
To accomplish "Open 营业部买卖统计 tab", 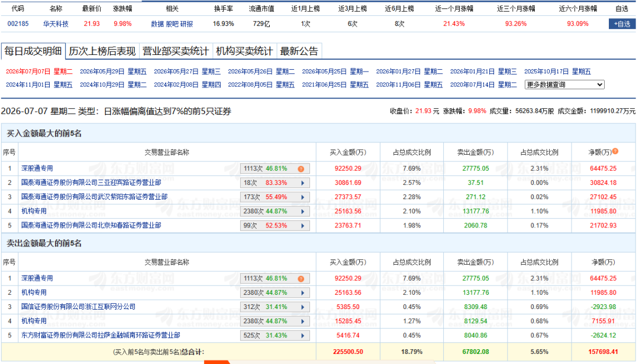I will pos(176,51).
